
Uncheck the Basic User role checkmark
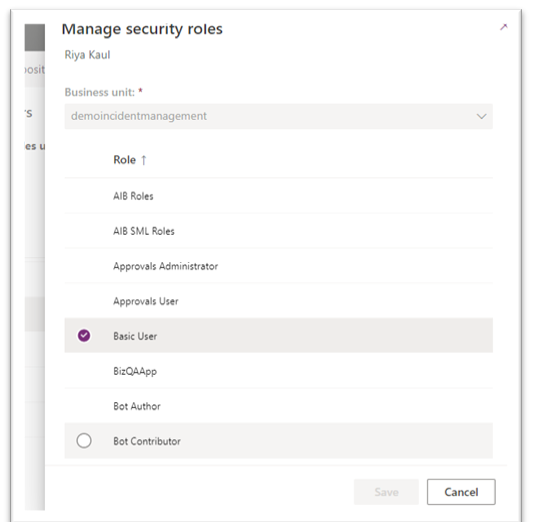click(84, 335)
